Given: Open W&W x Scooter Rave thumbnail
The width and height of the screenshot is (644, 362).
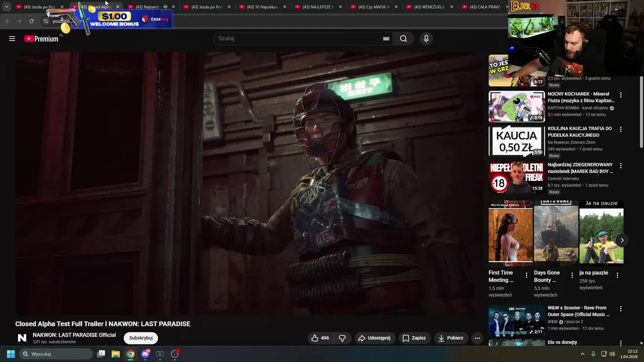Looking at the screenshot, I should (x=517, y=321).
